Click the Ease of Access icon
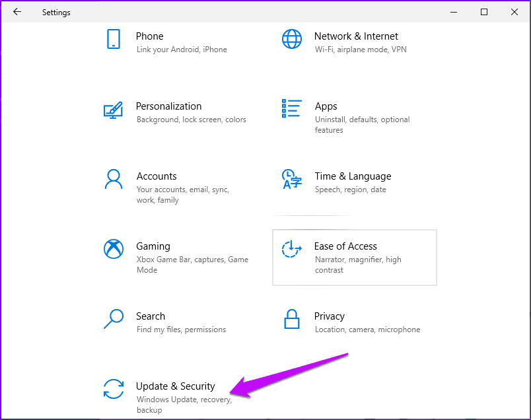This screenshot has height=420, width=531. [x=291, y=249]
